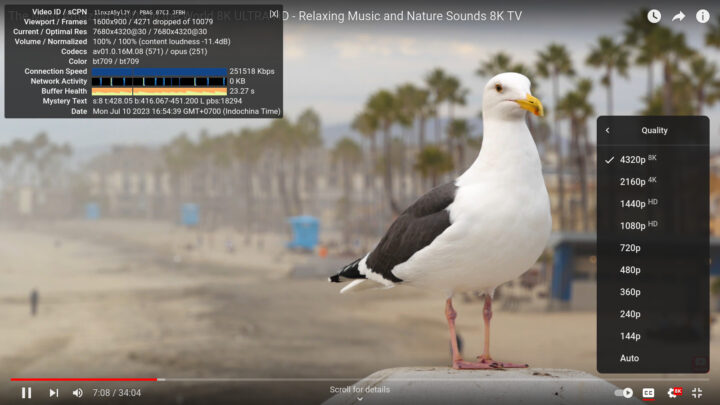Click the Buffer Health 23.27 s value
Viewport: 720px width, 405px height.
(242, 91)
